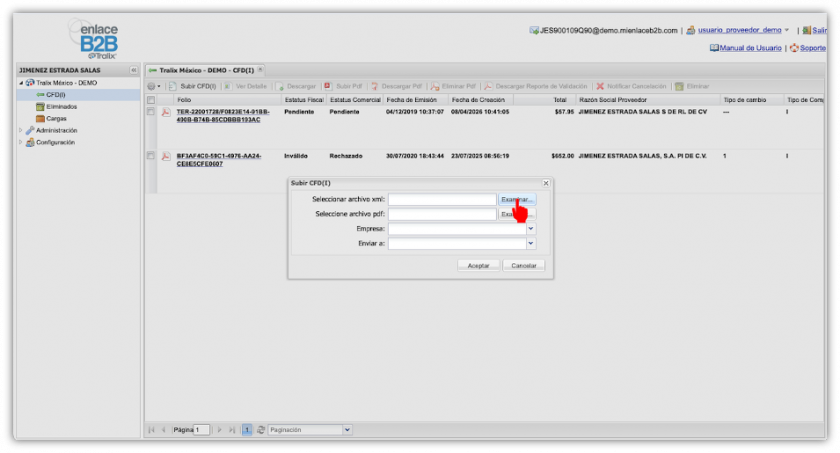This screenshot has height=453, width=840.
Task: Open the Enviar a dropdown
Action: click(x=531, y=243)
